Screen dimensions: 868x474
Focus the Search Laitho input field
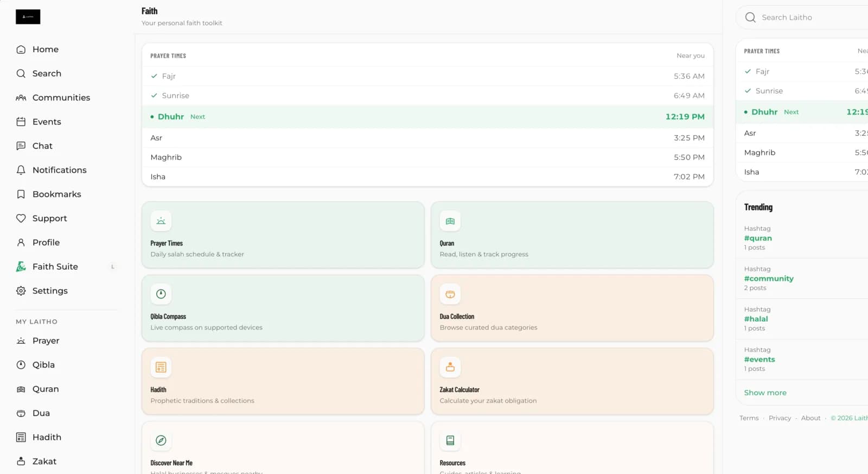[x=803, y=17]
